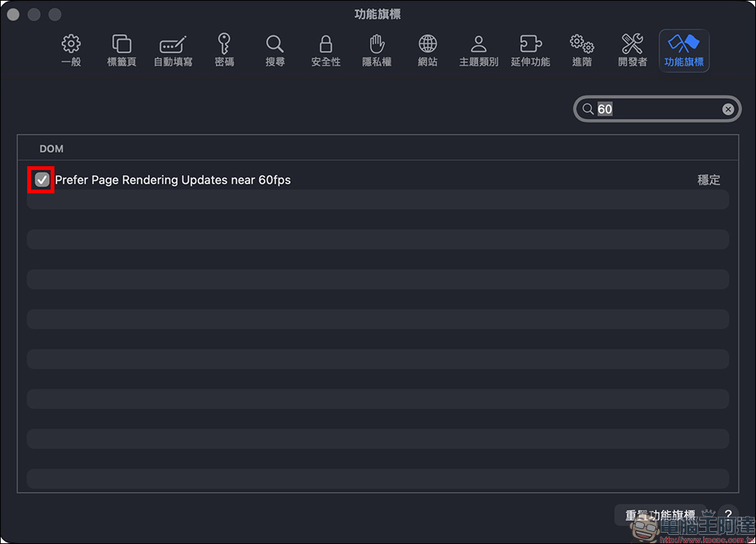This screenshot has height=544, width=756.
Task: Switch to 延伸功能 (Extensions) pane
Action: point(531,51)
